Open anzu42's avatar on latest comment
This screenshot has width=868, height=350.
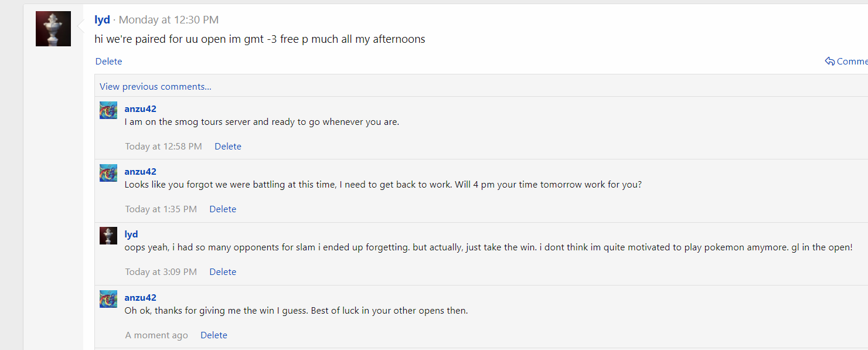click(108, 299)
